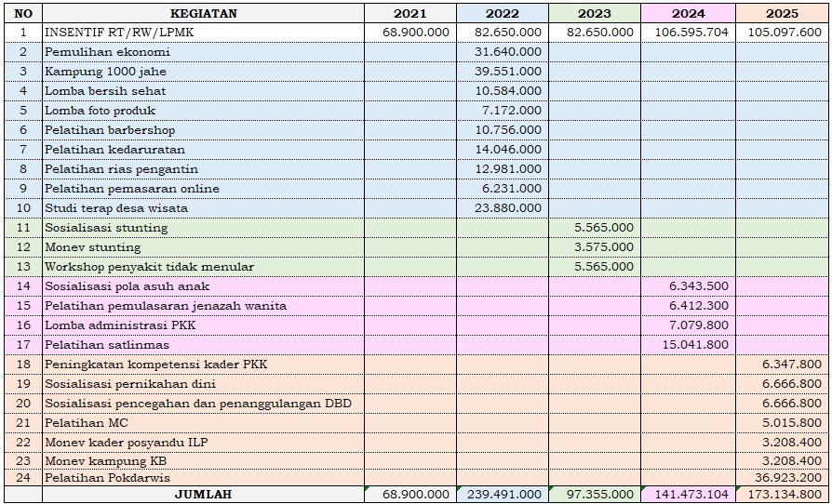
Task: Click 5.565.000 in Sosialisasi stunting row
Action: pyautogui.click(x=604, y=228)
